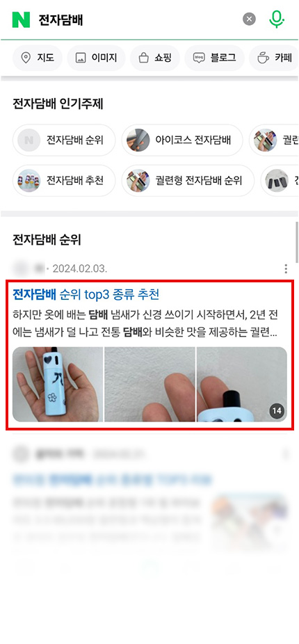This screenshot has height=644, width=299.
Task: Select the 전자담배 순위 topic chip
Action: [x=64, y=140]
